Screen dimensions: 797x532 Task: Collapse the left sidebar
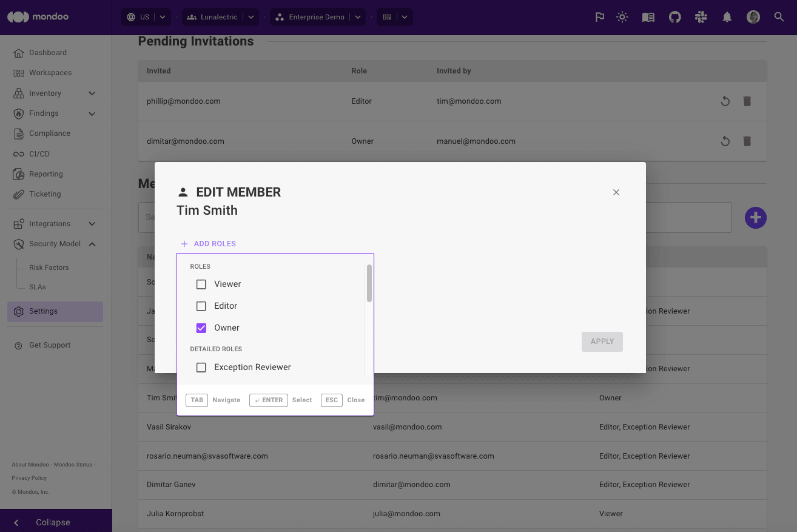(x=53, y=522)
